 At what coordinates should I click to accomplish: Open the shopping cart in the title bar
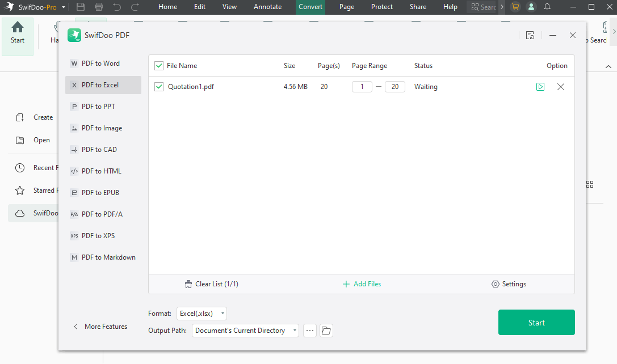515,7
